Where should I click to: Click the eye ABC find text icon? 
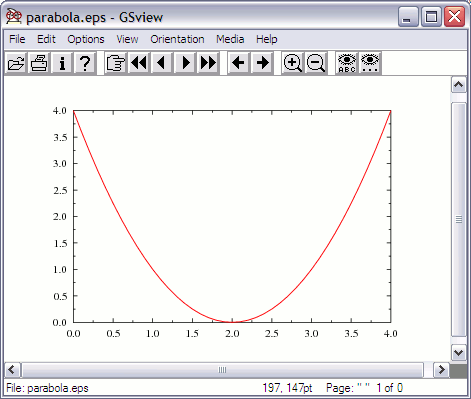347,63
